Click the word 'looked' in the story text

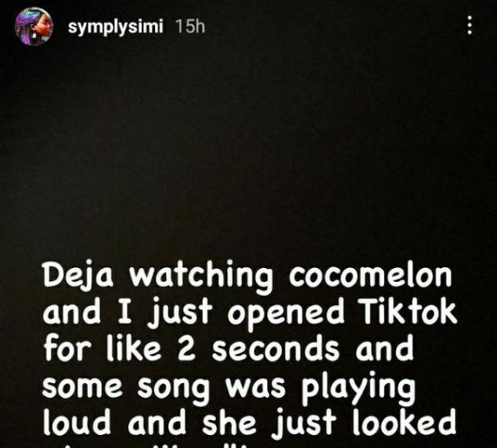pyautogui.click(x=404, y=422)
